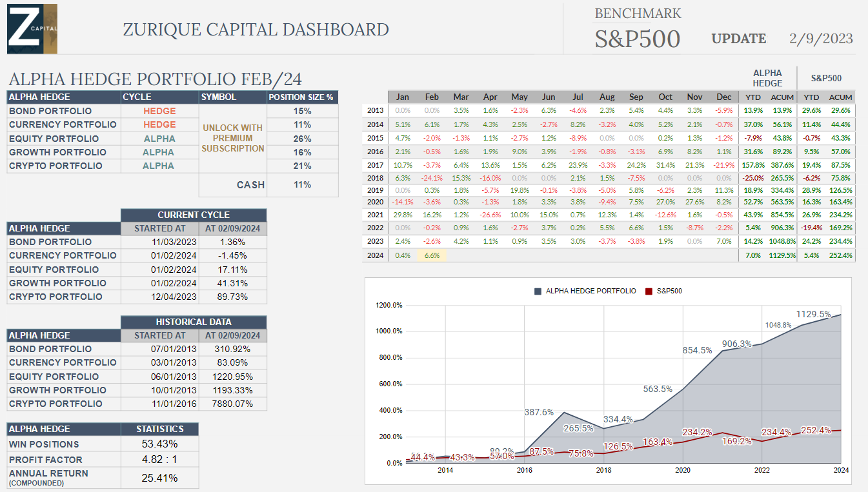Viewport: 868px width, 492px height.
Task: Click the 1129.5% ACUM cell for 2024
Action: tap(782, 255)
